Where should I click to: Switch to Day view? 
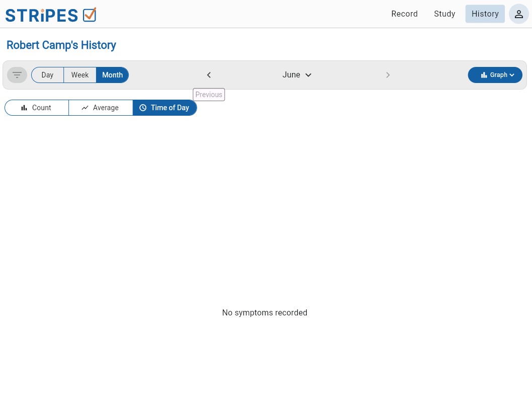pyautogui.click(x=47, y=75)
